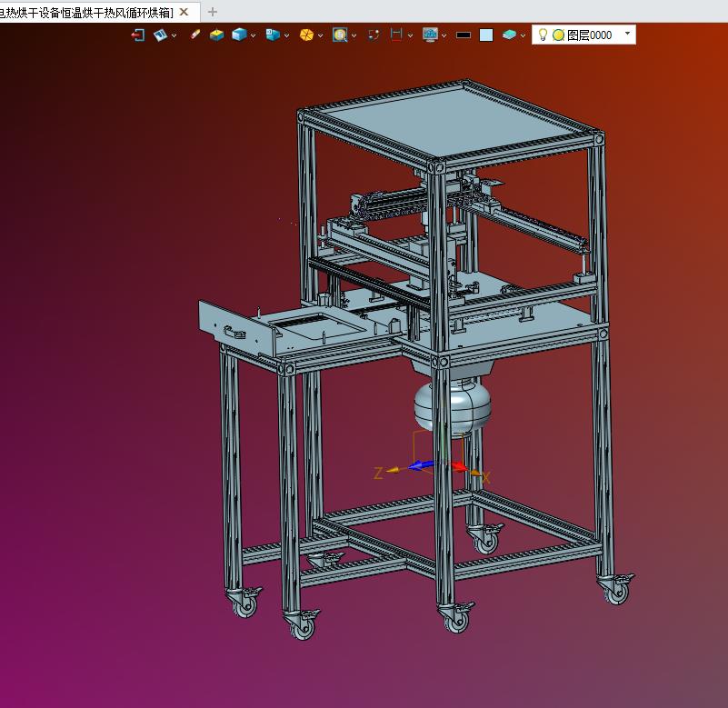Add a new tab with plus button
This screenshot has width=728, height=708.
click(x=212, y=12)
